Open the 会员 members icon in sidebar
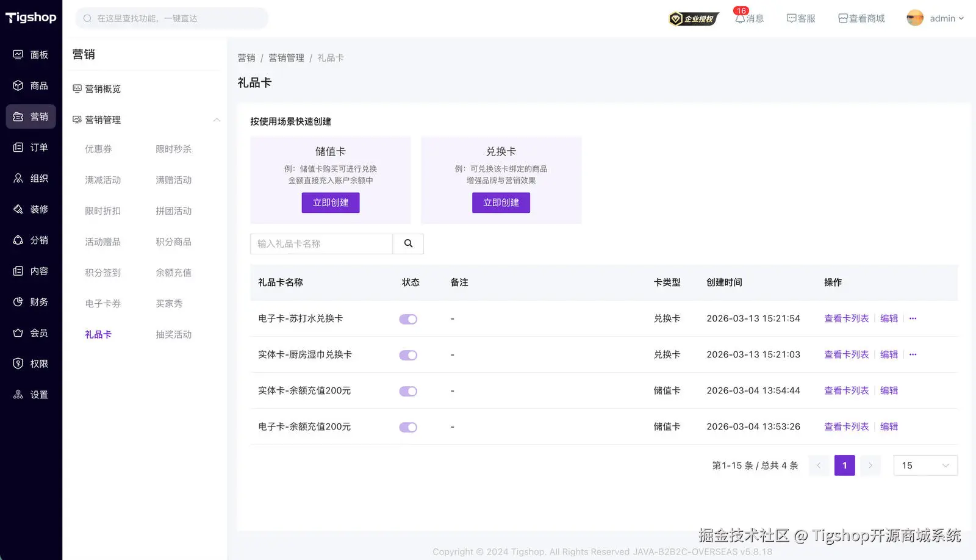Viewport: 976px width, 560px height. pos(18,332)
